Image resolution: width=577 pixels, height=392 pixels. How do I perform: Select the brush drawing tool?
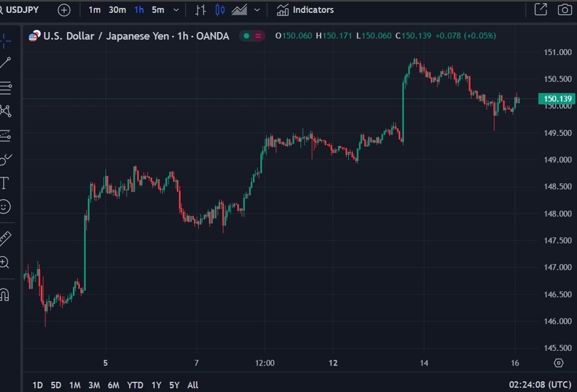pos(5,159)
